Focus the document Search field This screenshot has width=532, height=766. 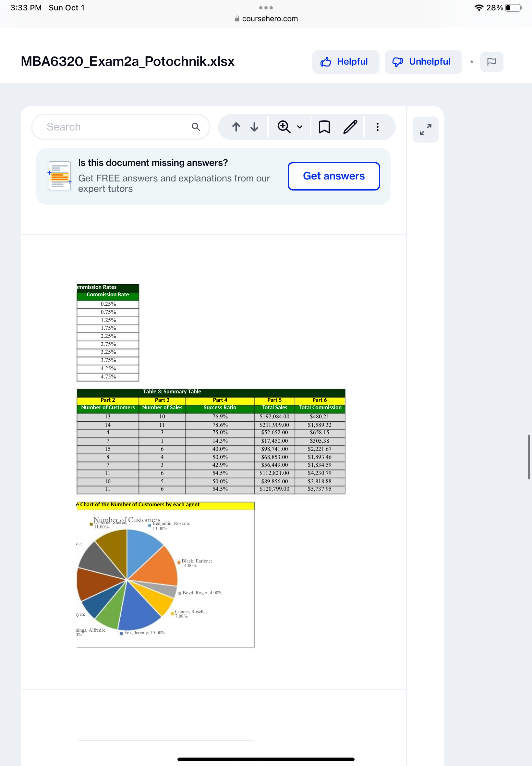point(120,127)
